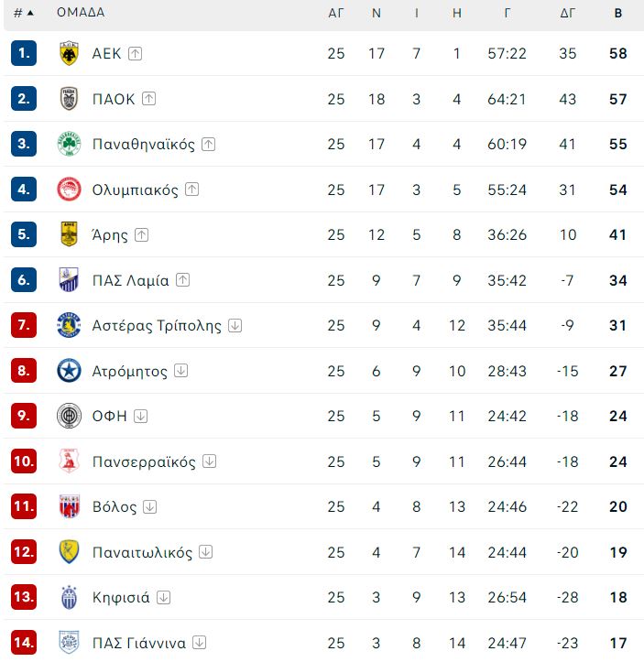This screenshot has height=662, width=644.
Task: Click the Ατρόμητος blue star logo
Action: (x=69, y=371)
